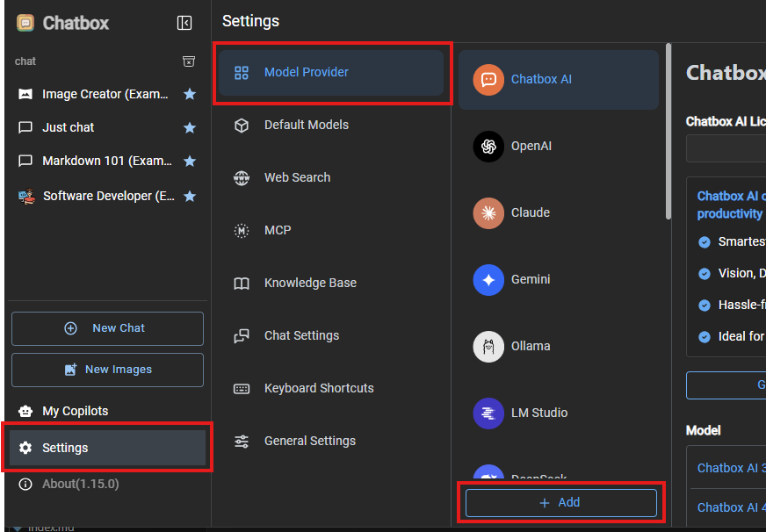The height and width of the screenshot is (532, 766).
Task: Select Settings in the sidebar
Action: click(107, 448)
